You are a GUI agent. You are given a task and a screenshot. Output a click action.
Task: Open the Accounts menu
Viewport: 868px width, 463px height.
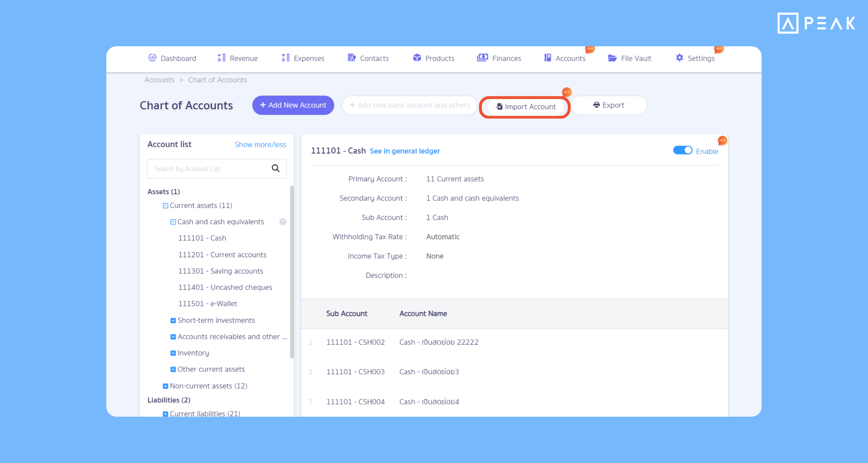[565, 58]
